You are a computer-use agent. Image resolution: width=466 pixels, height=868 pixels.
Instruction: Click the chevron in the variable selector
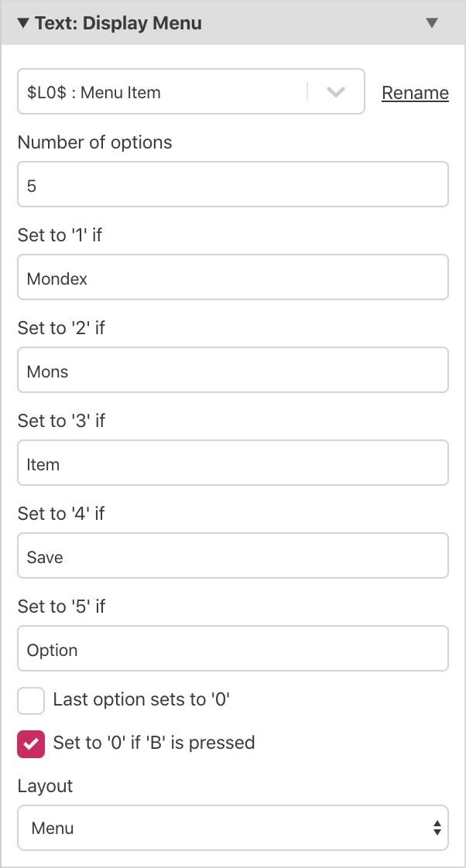[335, 92]
